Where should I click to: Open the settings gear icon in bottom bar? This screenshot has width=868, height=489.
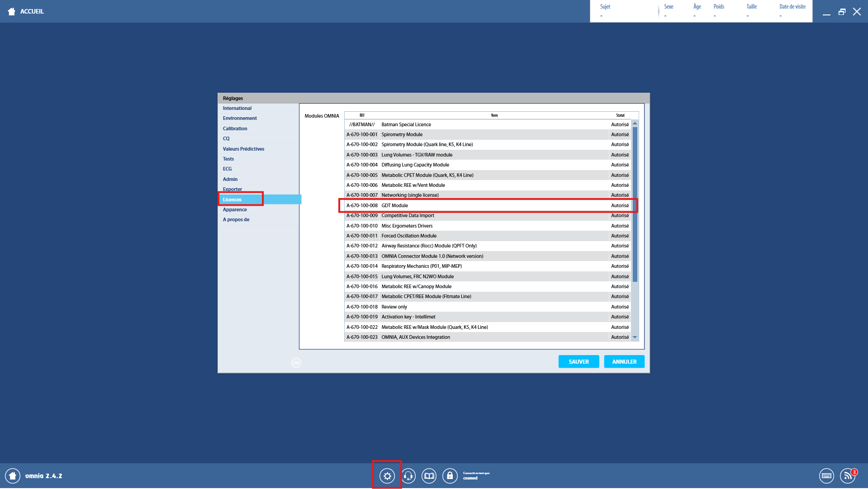(x=387, y=476)
